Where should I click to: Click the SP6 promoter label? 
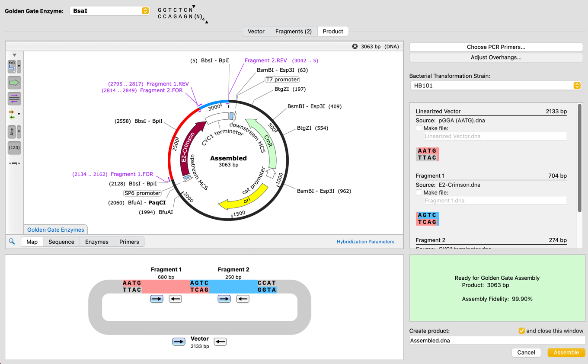142,193
